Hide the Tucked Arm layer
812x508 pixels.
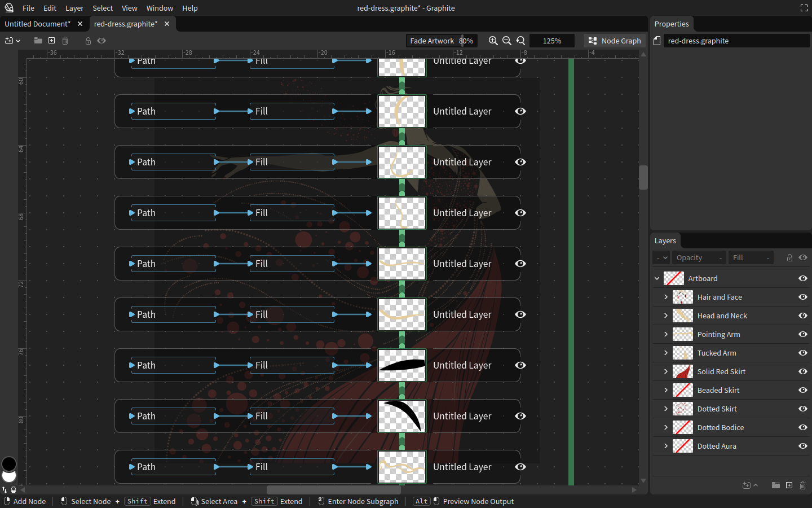click(x=803, y=353)
